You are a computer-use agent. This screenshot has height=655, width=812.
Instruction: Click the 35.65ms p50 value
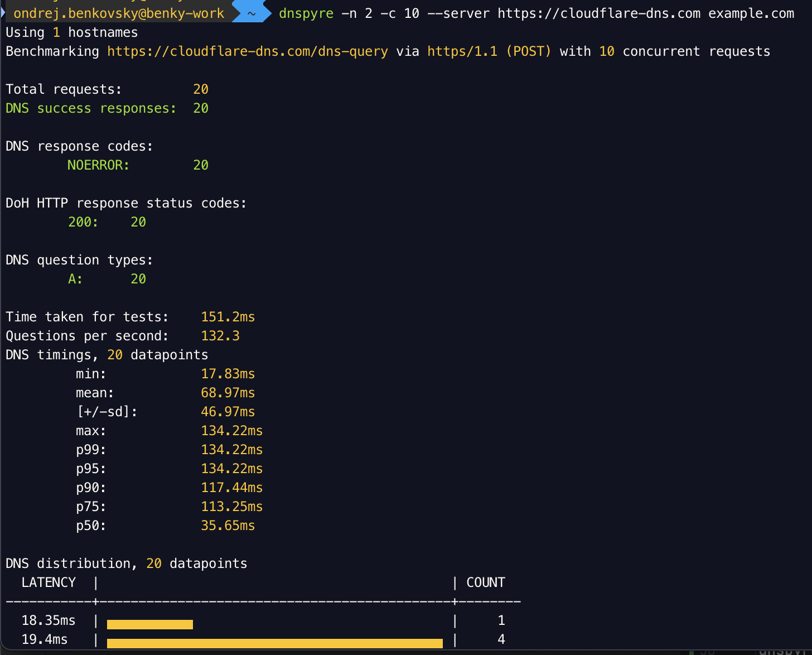228,526
